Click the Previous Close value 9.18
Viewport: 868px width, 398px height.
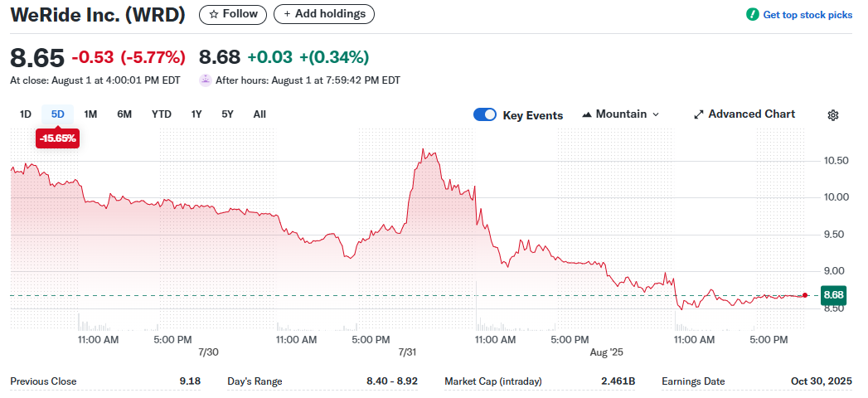point(189,381)
